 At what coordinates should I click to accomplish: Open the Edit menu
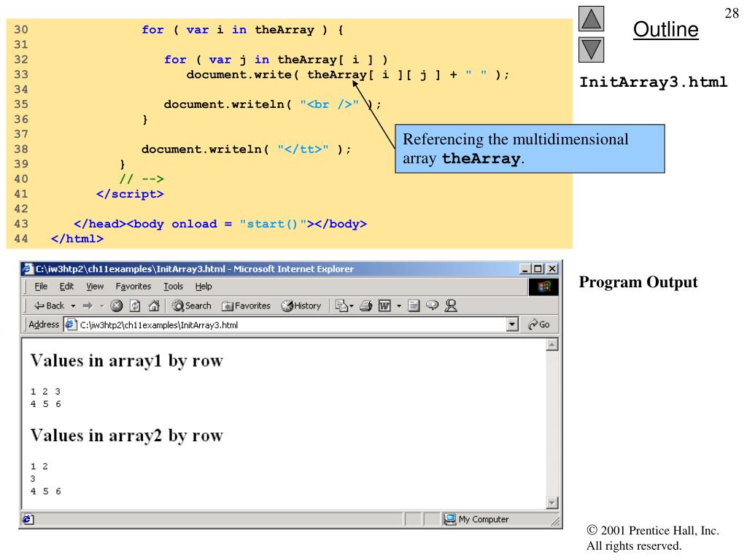click(66, 286)
